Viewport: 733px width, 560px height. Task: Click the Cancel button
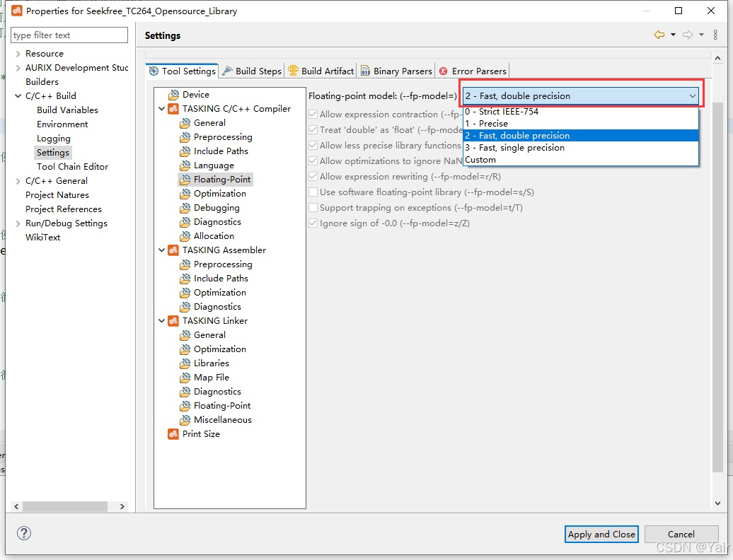pos(681,534)
